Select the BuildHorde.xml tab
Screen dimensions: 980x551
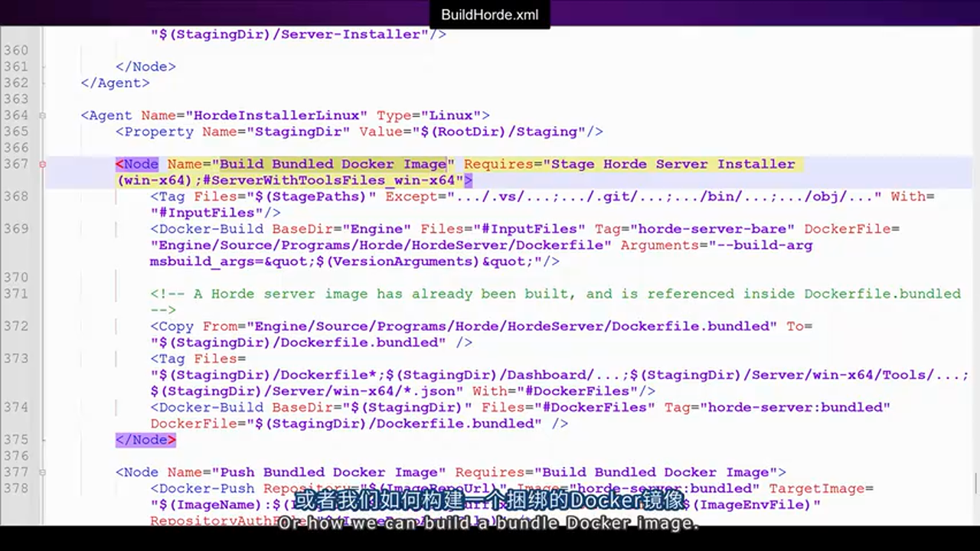coord(489,14)
